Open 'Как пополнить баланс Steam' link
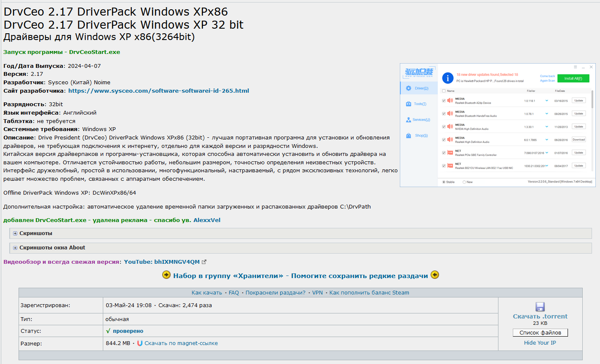The image size is (600, 364). tap(369, 293)
